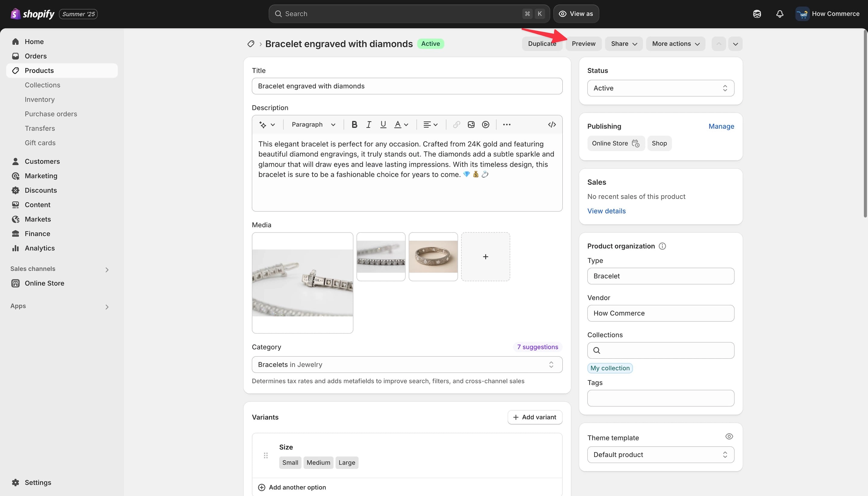Open Marketing in sidebar

(x=62, y=176)
